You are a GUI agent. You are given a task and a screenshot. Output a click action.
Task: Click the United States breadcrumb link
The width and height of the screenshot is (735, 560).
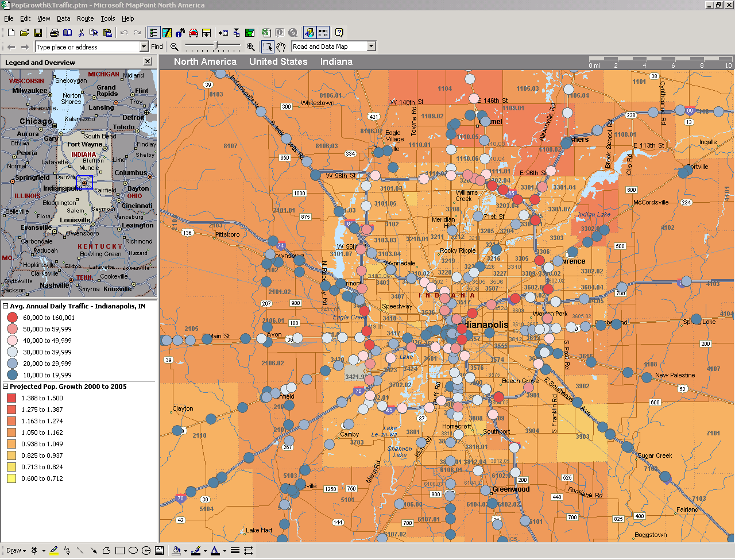click(x=278, y=61)
